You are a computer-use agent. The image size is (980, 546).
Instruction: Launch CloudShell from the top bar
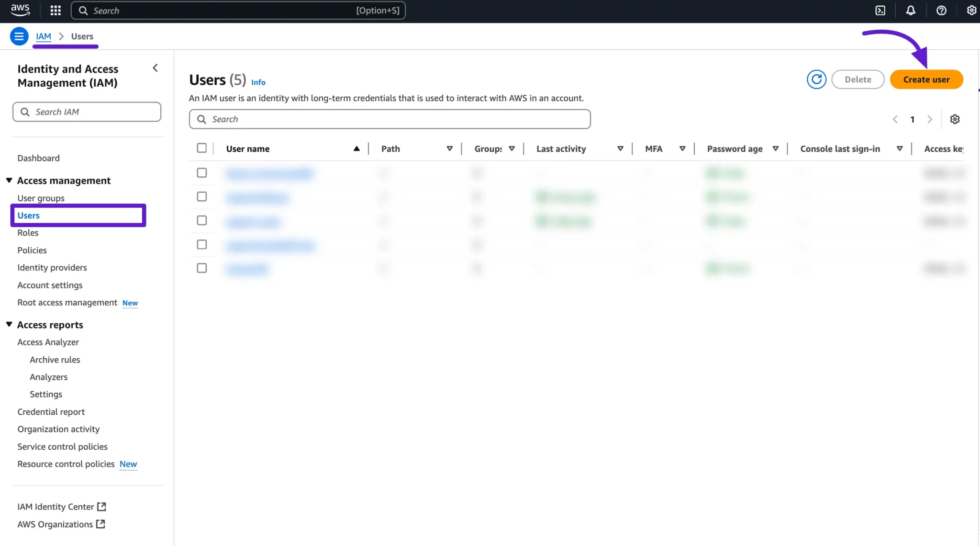880,11
